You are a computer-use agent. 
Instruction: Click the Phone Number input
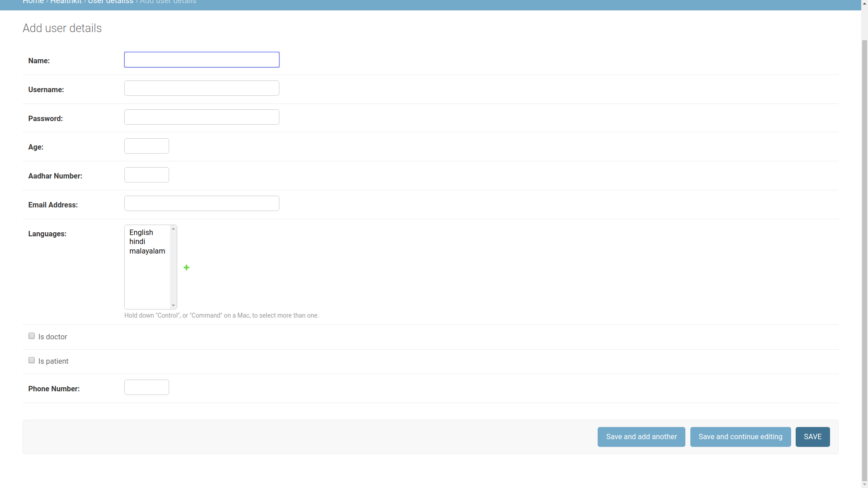(x=146, y=387)
